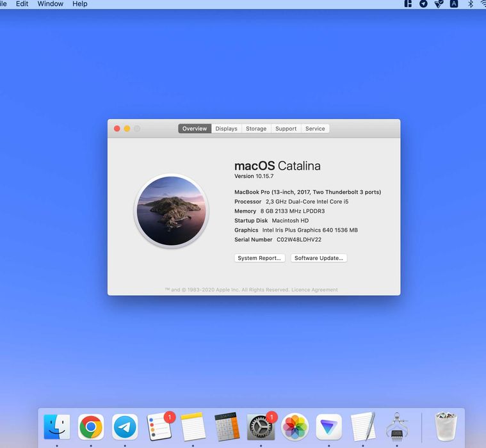The height and width of the screenshot is (448, 486).
Task: Click the System Report... button
Action: 259,258
